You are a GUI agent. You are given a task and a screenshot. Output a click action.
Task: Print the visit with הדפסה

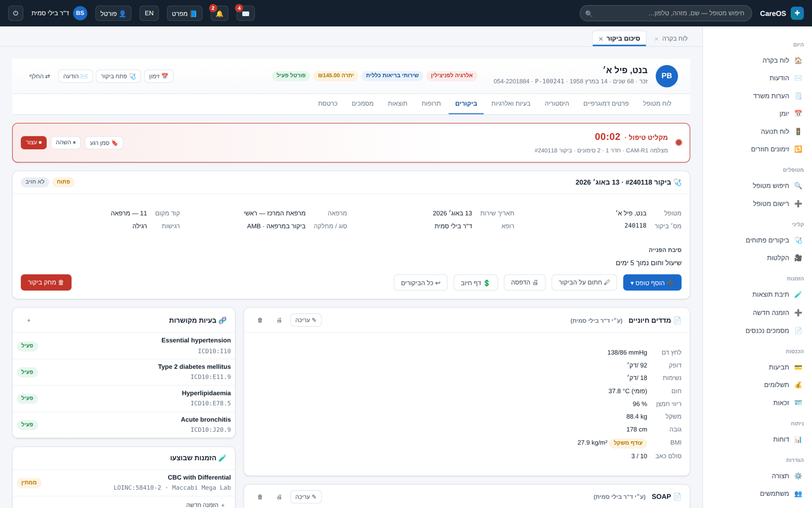(x=525, y=282)
